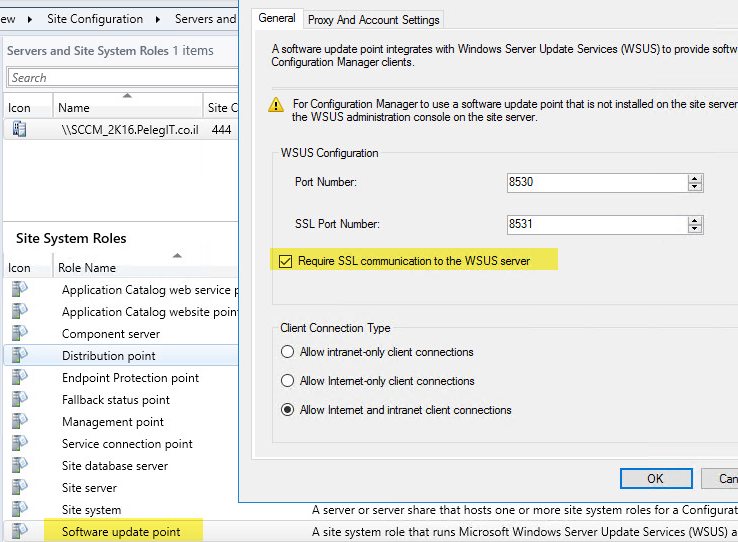This screenshot has width=738, height=542.
Task: Sort servers by Site Code column header
Action: coord(221,108)
